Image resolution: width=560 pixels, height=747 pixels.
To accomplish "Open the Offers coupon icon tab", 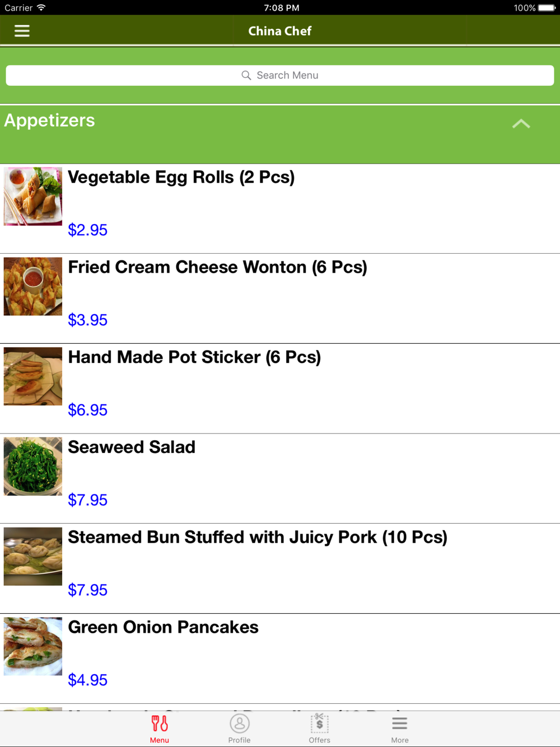I will (x=319, y=729).
